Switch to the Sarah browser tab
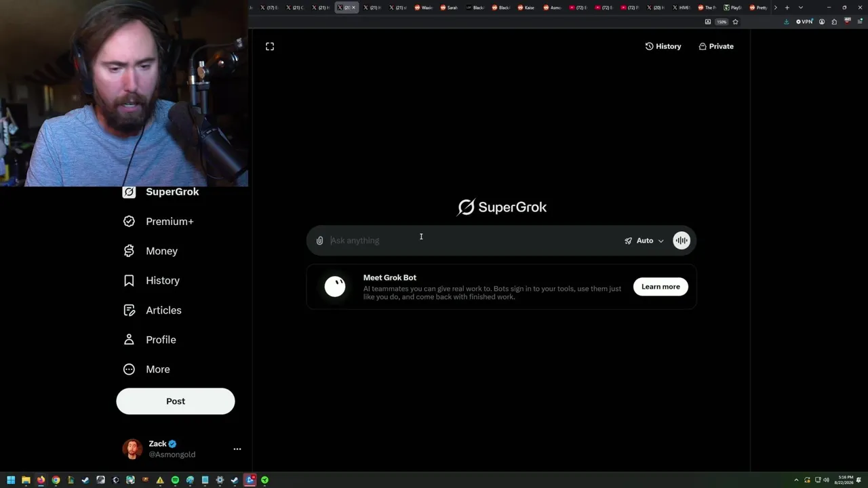 tap(450, 7)
